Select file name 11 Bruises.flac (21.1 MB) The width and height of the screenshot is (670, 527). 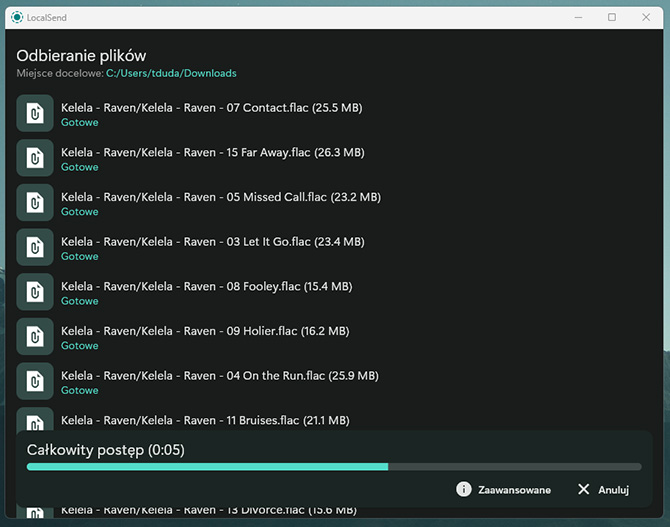205,421
